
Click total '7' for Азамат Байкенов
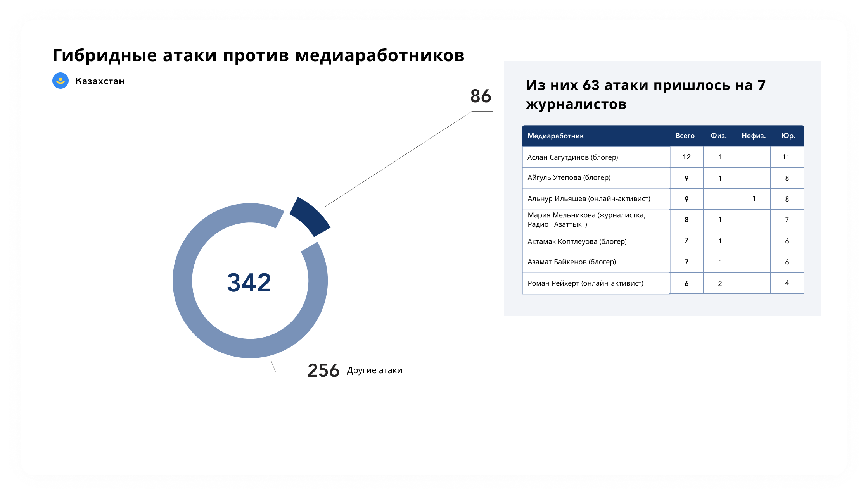[x=686, y=262]
